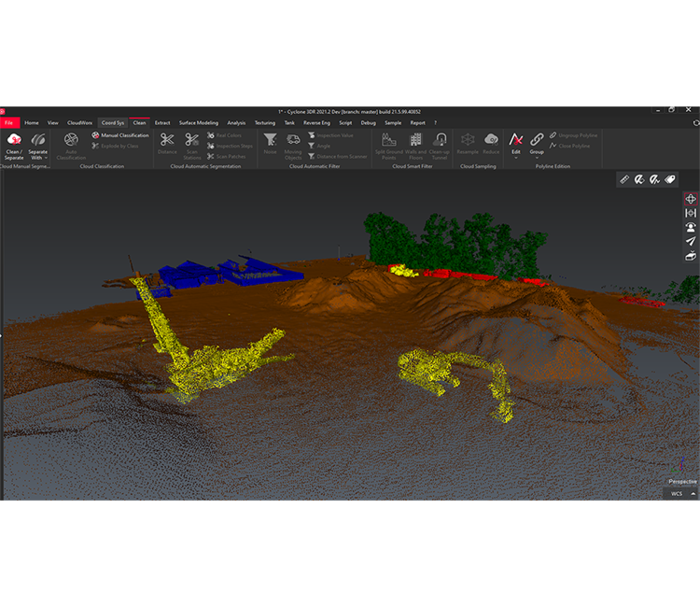Click the red-outlined crosshair target icon in sidebar
The width and height of the screenshot is (700, 607).
pos(691,199)
